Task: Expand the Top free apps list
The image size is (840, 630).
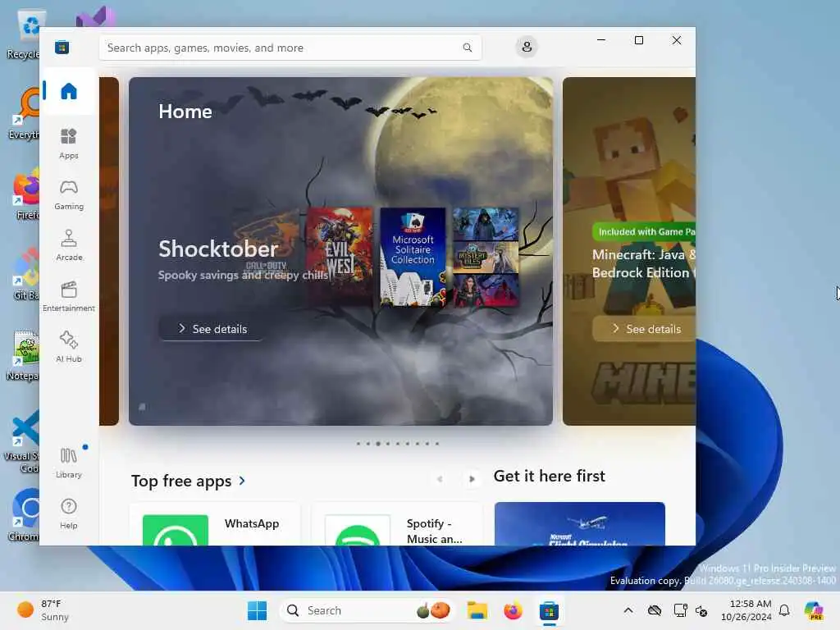Action: [188, 481]
